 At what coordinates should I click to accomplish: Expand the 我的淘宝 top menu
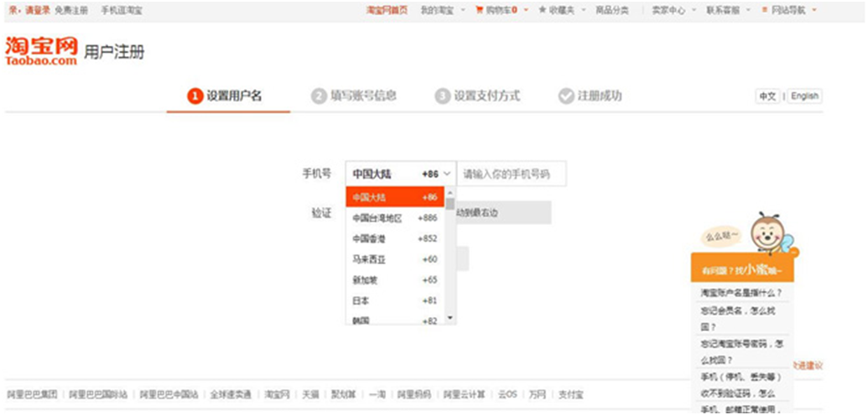click(x=440, y=10)
